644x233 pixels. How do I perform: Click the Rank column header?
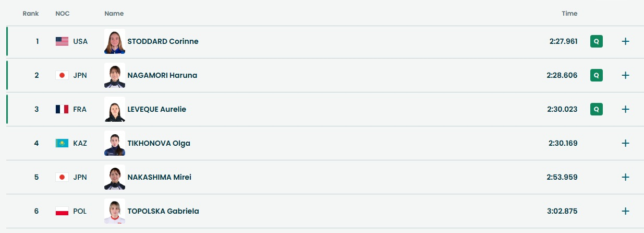click(x=31, y=14)
